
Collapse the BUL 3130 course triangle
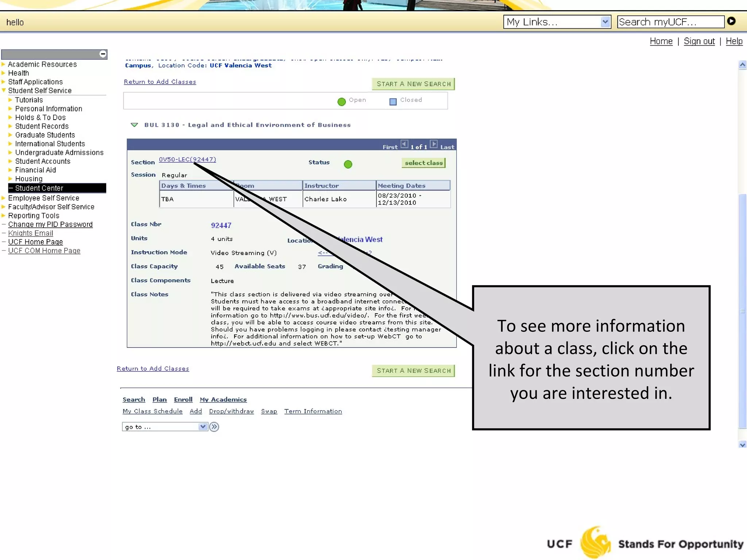point(134,125)
